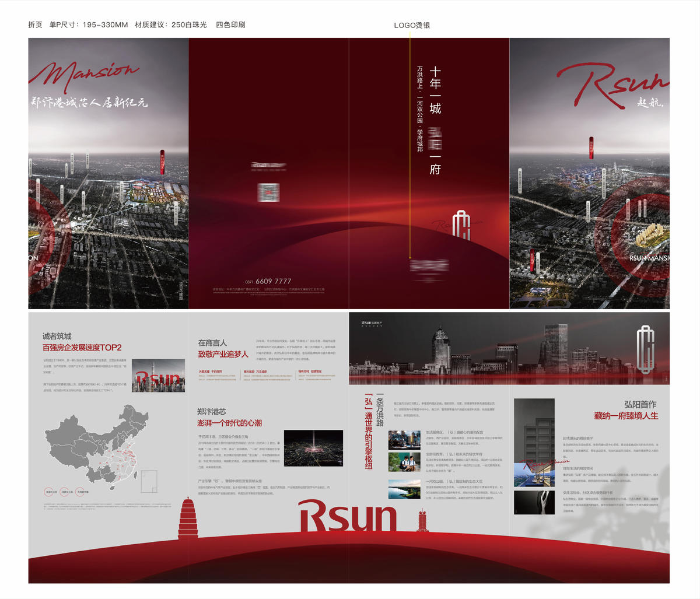Select the vertical text '十年一城'
This screenshot has width=700, height=599.
click(435, 90)
